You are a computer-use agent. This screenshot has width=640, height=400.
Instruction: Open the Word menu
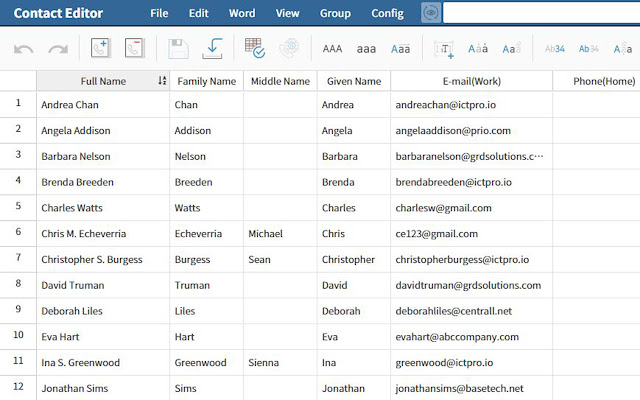pos(241,14)
